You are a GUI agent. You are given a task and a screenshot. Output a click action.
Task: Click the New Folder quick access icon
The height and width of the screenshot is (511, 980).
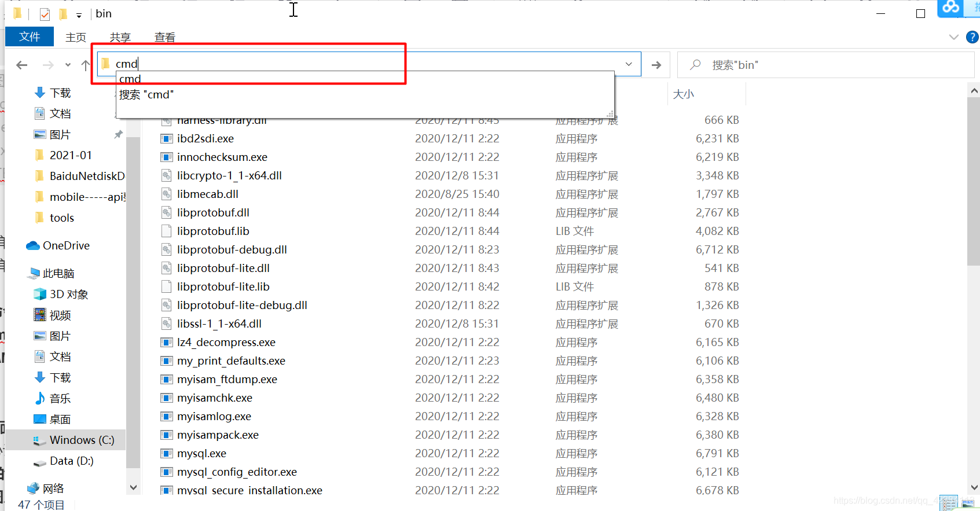coord(63,14)
